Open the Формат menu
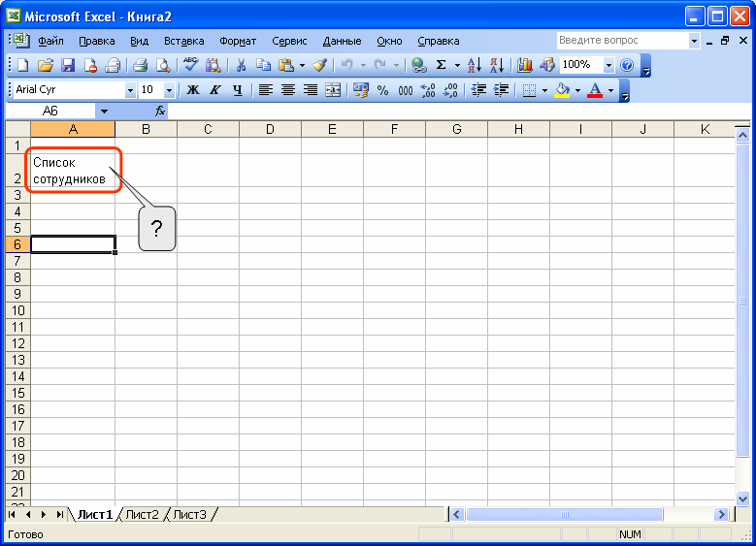 pos(238,41)
